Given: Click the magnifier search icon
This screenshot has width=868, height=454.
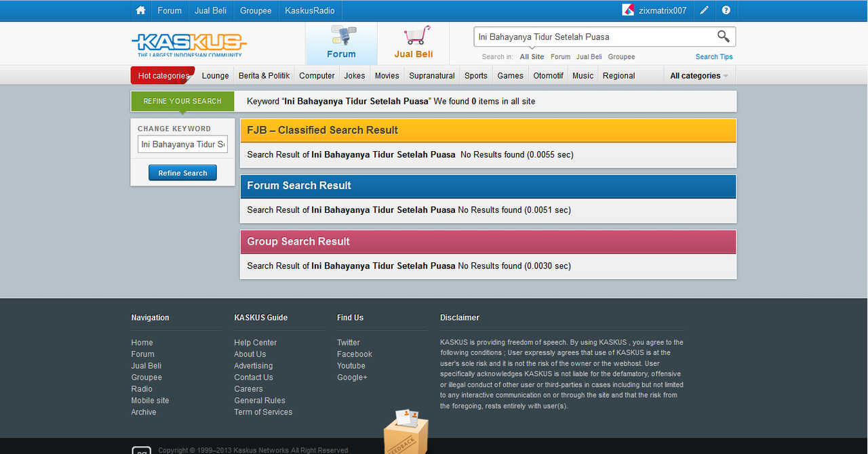Looking at the screenshot, I should point(724,36).
